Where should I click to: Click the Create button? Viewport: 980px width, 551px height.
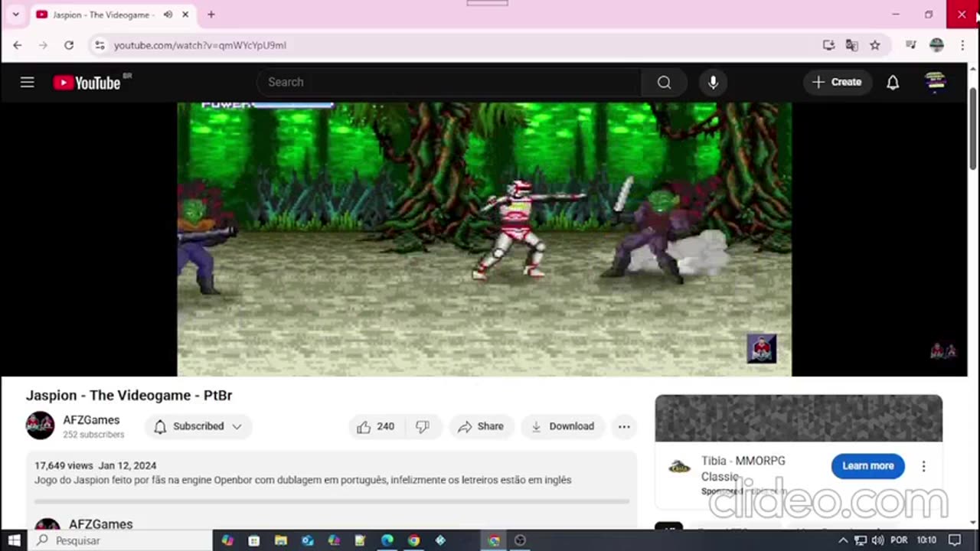[x=838, y=82]
